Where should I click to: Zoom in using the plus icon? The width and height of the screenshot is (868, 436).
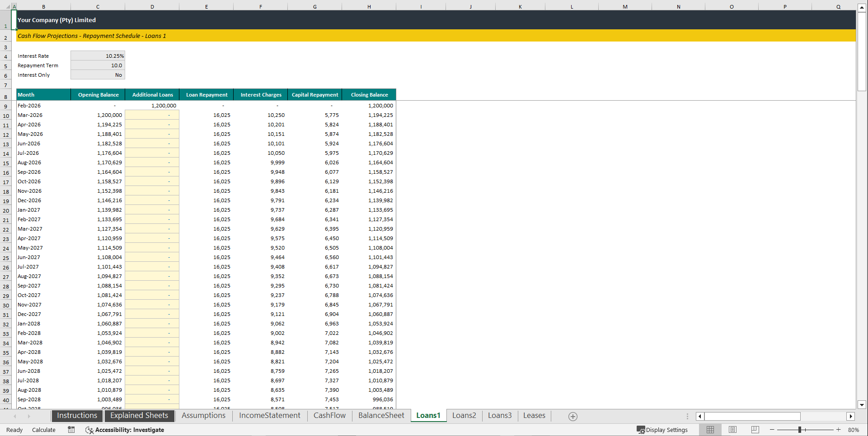839,429
